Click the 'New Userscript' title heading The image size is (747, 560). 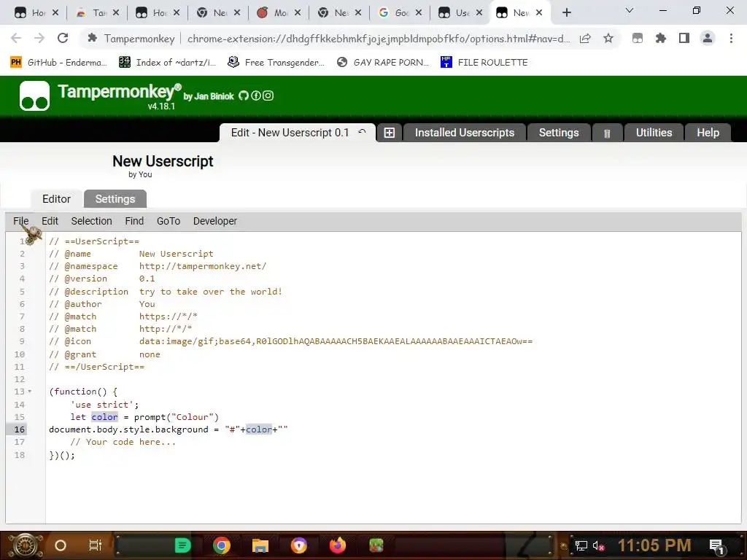163,161
